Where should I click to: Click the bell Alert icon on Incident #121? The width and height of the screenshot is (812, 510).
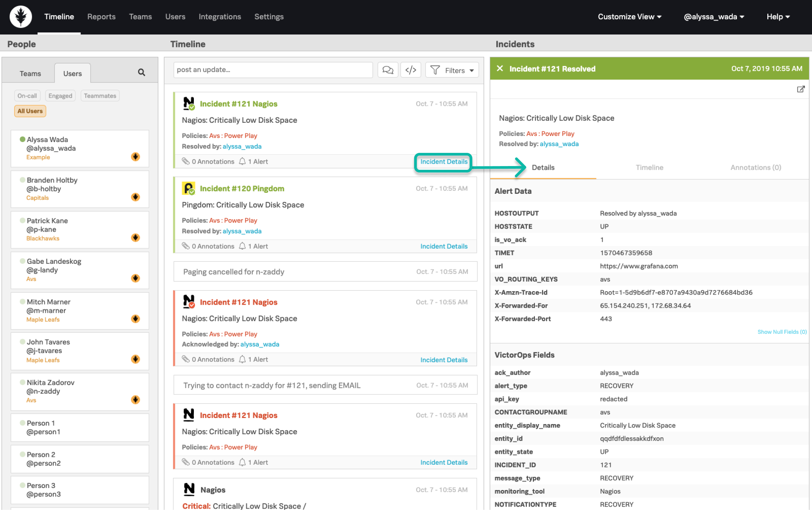pos(242,161)
